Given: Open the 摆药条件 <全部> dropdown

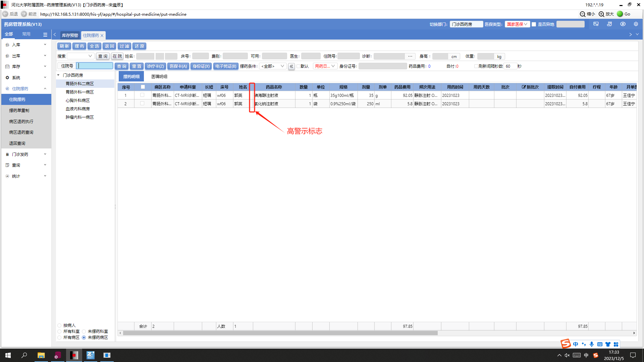Looking at the screenshot, I should [272, 66].
